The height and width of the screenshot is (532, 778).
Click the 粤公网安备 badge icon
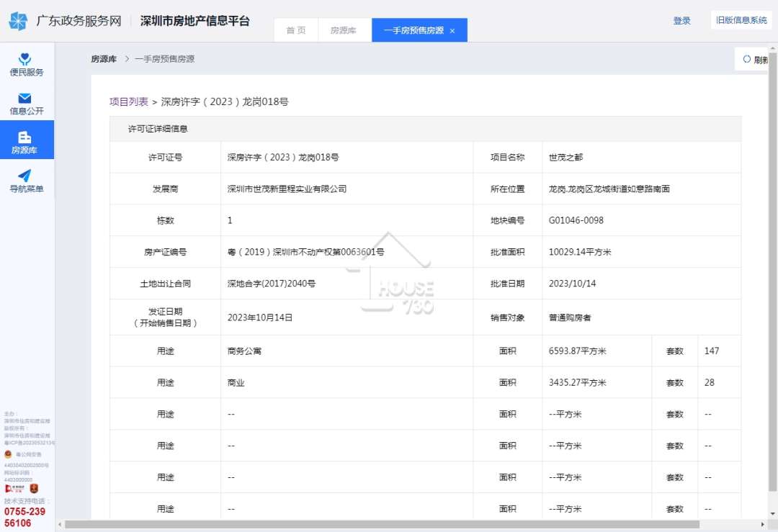pos(8,454)
